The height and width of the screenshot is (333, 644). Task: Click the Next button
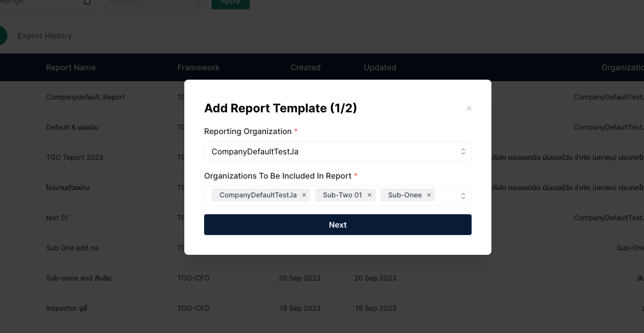coord(337,225)
